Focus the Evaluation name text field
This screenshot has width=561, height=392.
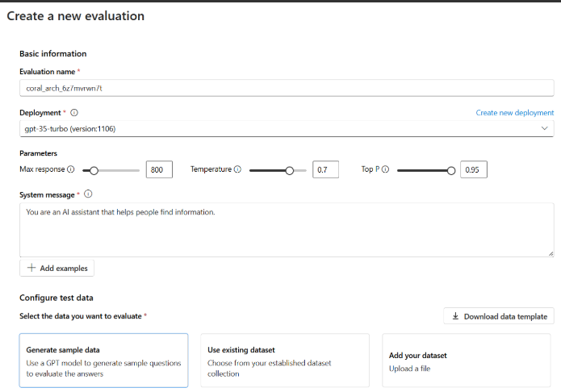tap(287, 88)
